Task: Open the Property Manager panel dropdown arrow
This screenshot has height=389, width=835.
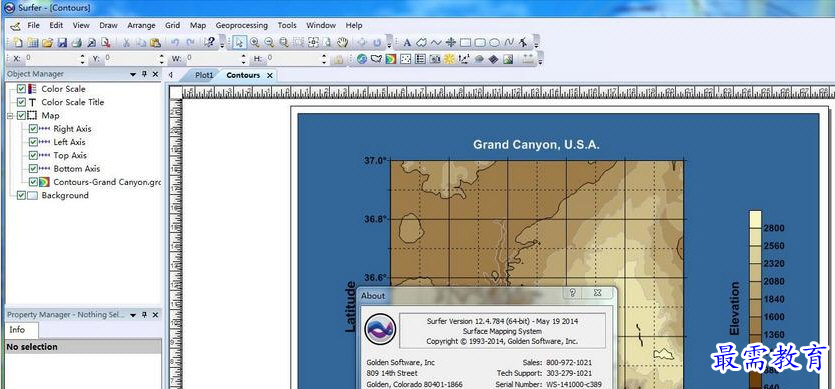Action: (x=133, y=315)
